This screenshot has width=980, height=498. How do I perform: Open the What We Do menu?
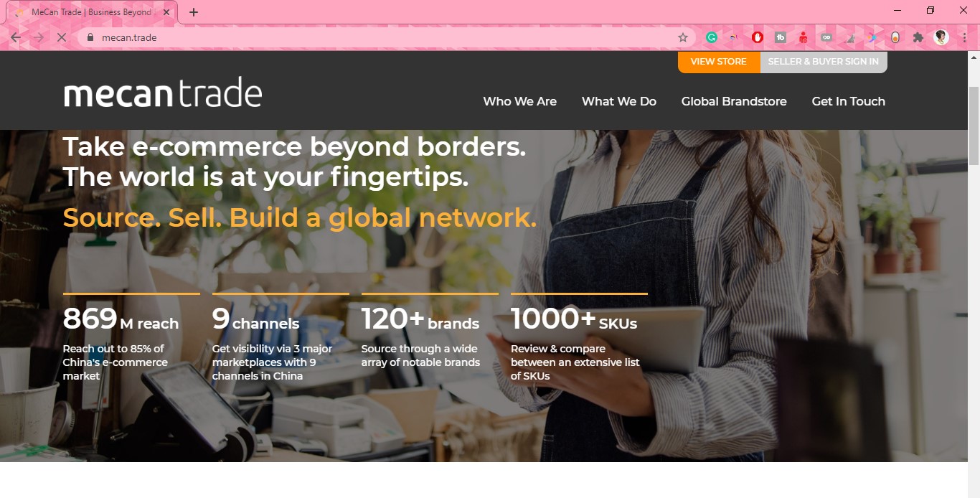[619, 101]
